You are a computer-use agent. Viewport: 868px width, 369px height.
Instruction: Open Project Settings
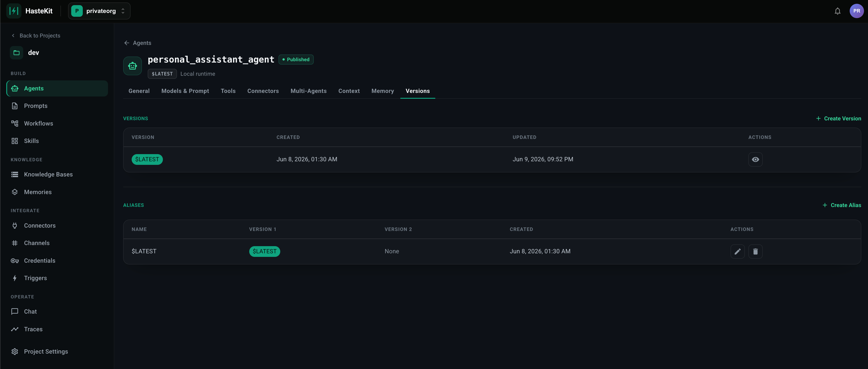pyautogui.click(x=57, y=351)
